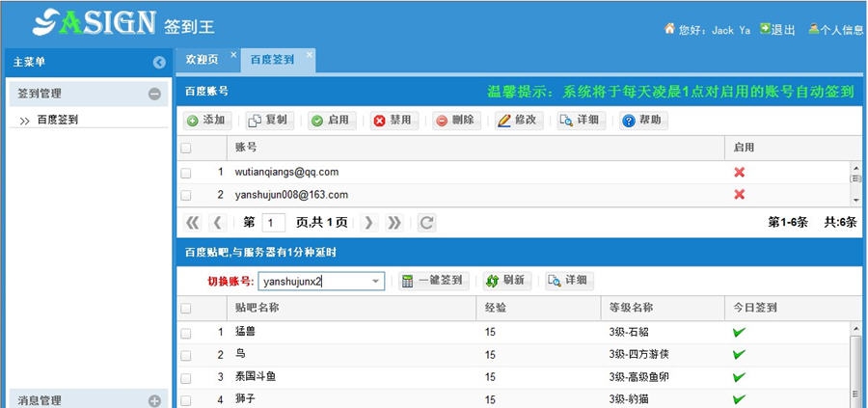Viewport: 868px width, 408px height.
Task: Close the 百度签到 tab
Action: coord(310,54)
